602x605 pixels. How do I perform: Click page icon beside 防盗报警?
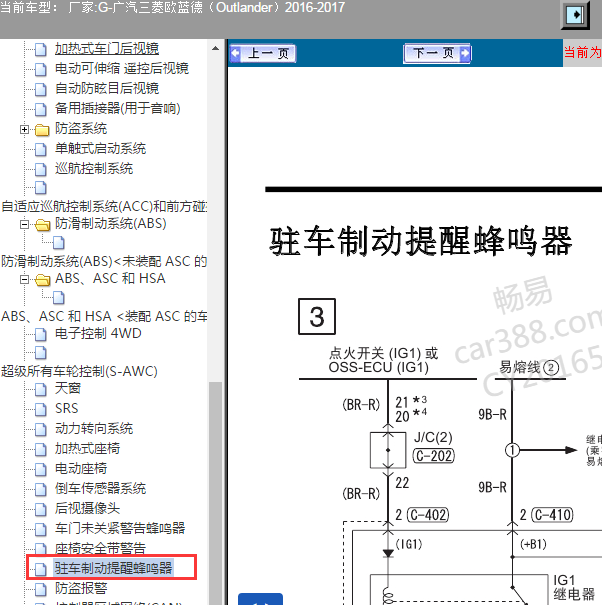click(x=41, y=589)
